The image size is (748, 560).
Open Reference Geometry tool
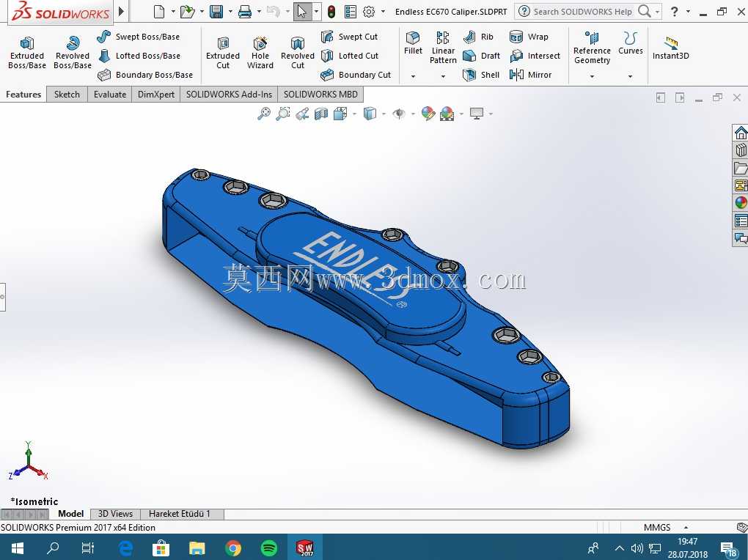(x=592, y=48)
